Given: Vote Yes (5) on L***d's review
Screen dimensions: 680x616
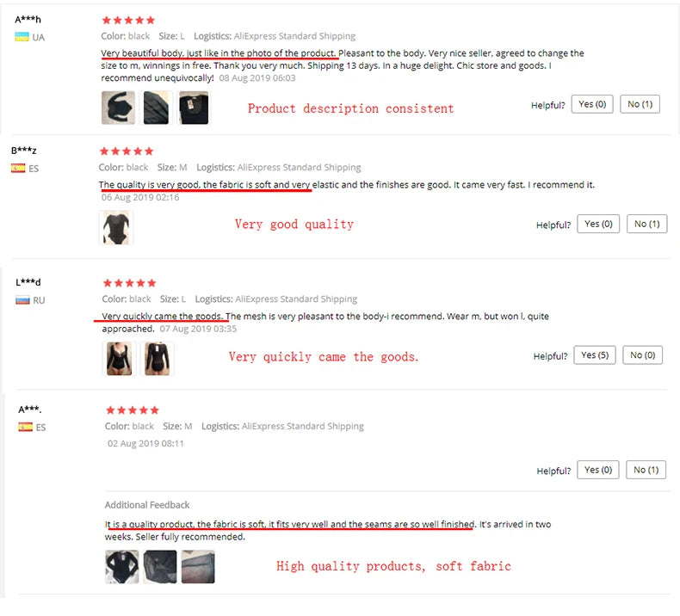Looking at the screenshot, I should [595, 354].
